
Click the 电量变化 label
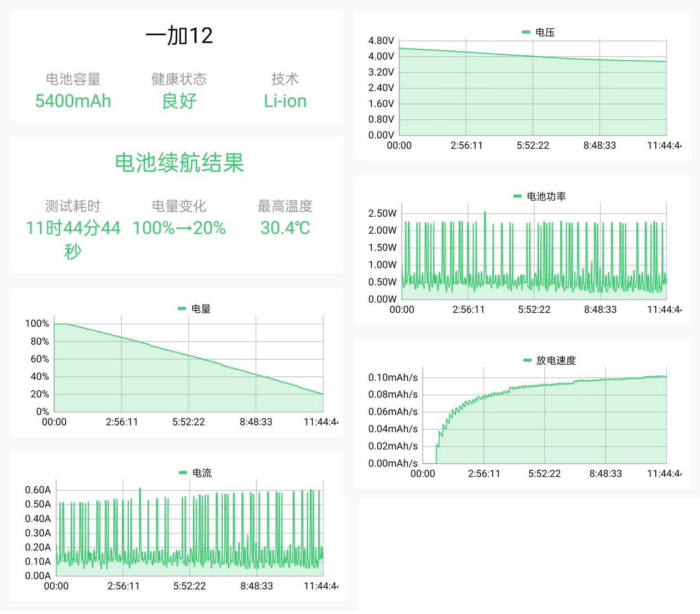point(179,206)
